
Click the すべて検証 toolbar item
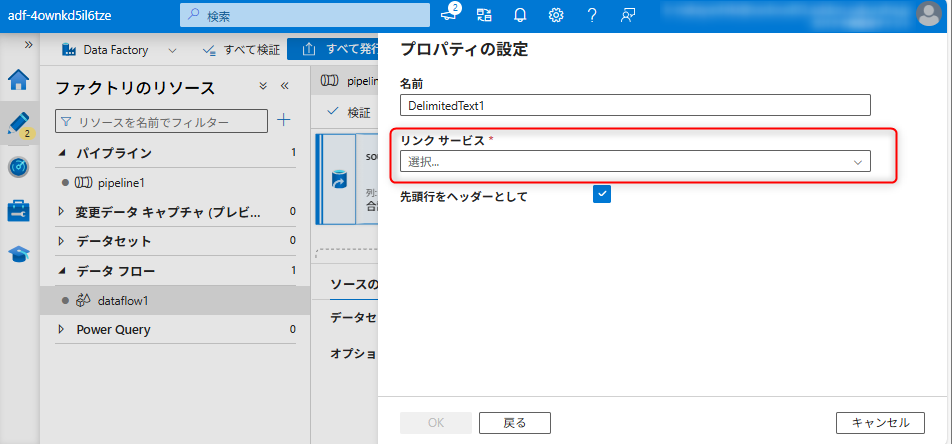click(241, 50)
